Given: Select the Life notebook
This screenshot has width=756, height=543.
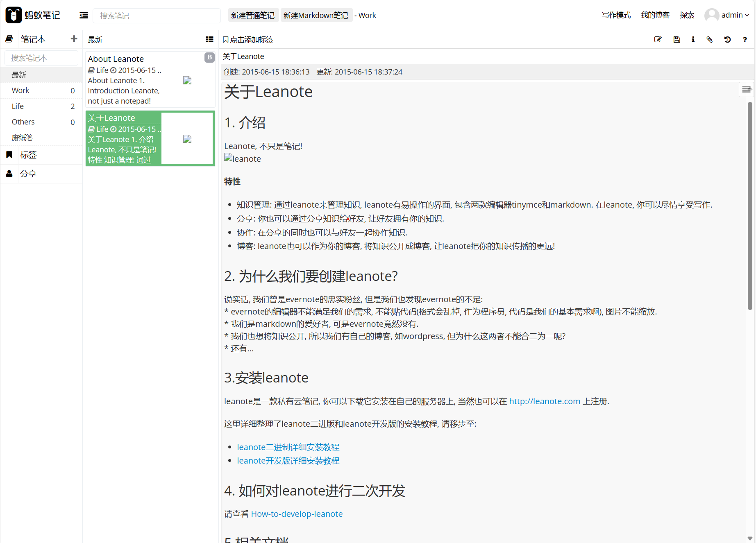Looking at the screenshot, I should [x=41, y=106].
